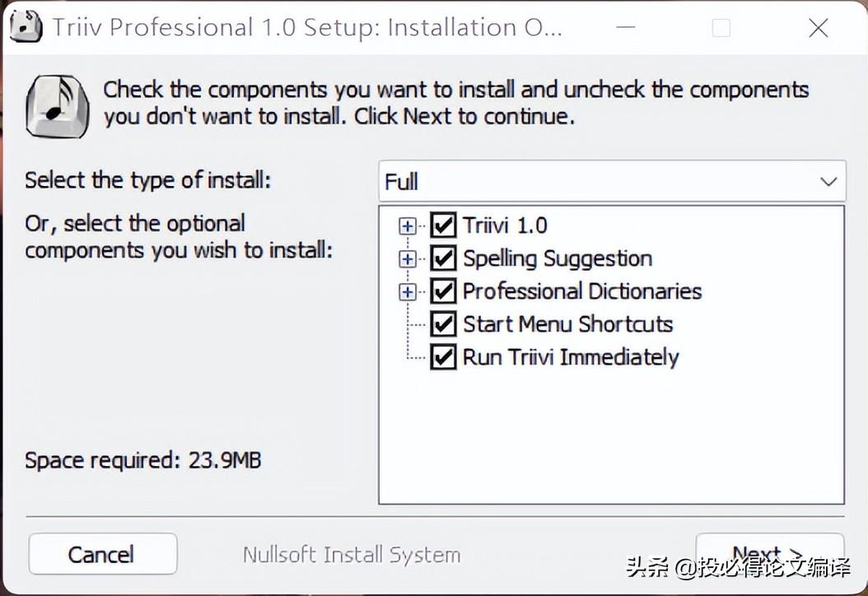Expand the Triivi 1.0 tree node
Image resolution: width=868 pixels, height=596 pixels.
(x=407, y=226)
